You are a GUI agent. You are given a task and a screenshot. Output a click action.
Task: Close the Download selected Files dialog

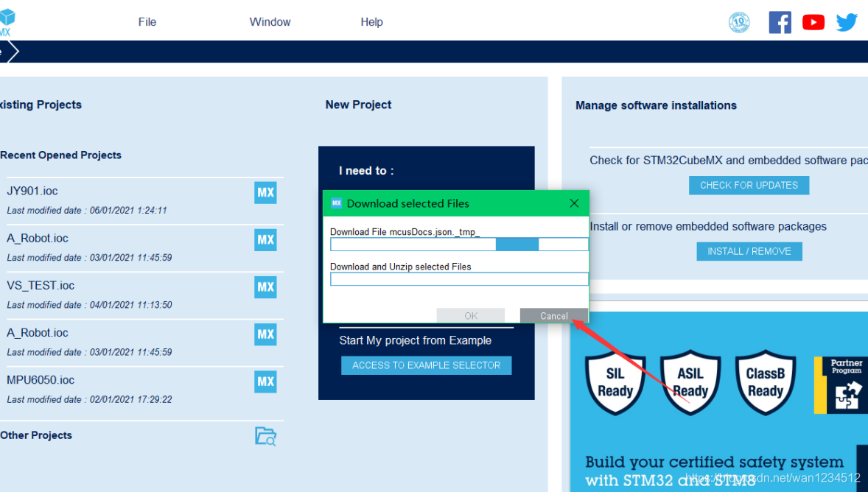574,203
